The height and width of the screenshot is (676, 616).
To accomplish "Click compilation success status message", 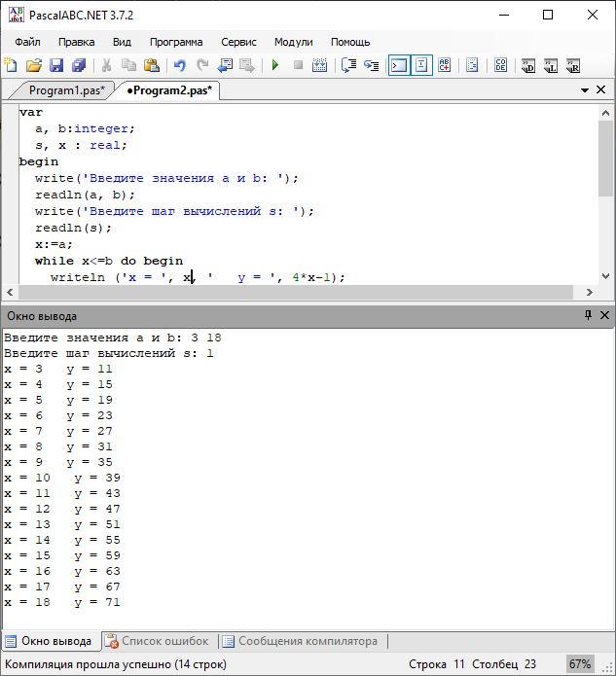I will click(116, 664).
